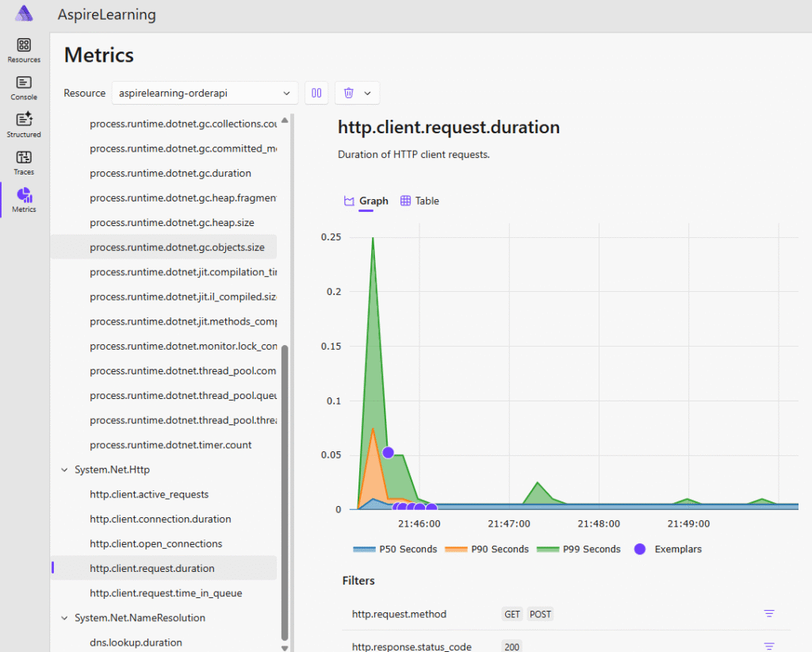Open the remove-data dropdown arrow
812x652 pixels.
coord(368,94)
